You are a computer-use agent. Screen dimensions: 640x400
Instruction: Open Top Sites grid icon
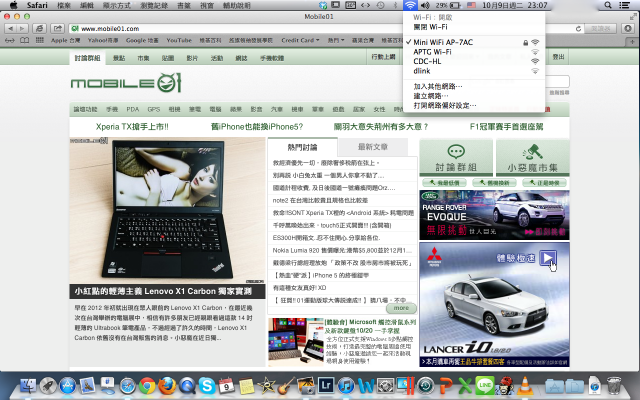click(x=40, y=40)
